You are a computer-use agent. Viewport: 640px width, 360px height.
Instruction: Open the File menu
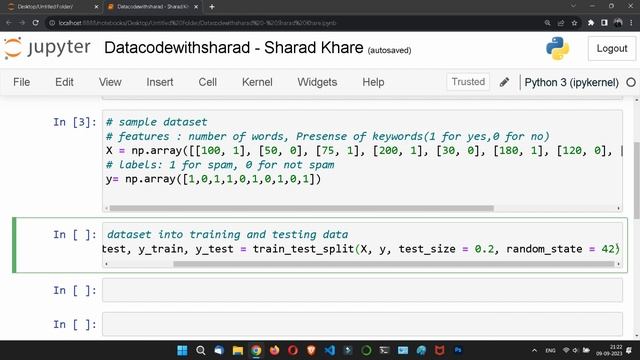pos(21,82)
